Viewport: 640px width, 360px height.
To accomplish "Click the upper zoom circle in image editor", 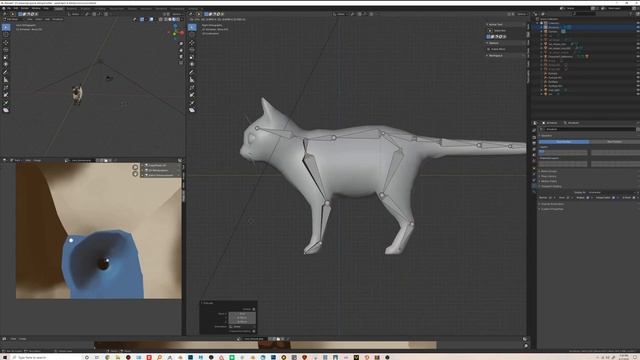I will coord(135,167).
